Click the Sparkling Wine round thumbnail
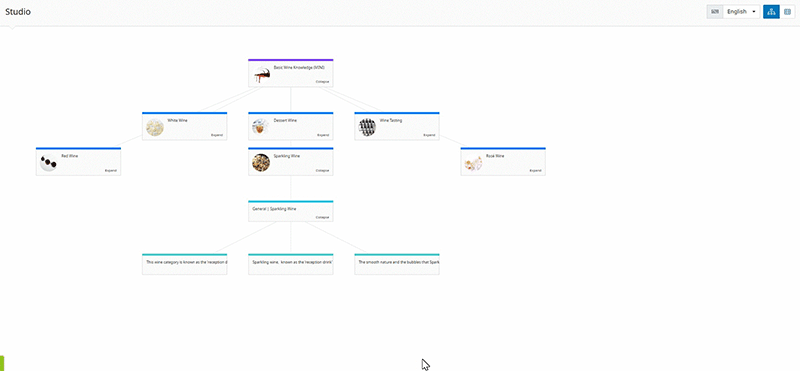The image size is (800, 371). (261, 163)
